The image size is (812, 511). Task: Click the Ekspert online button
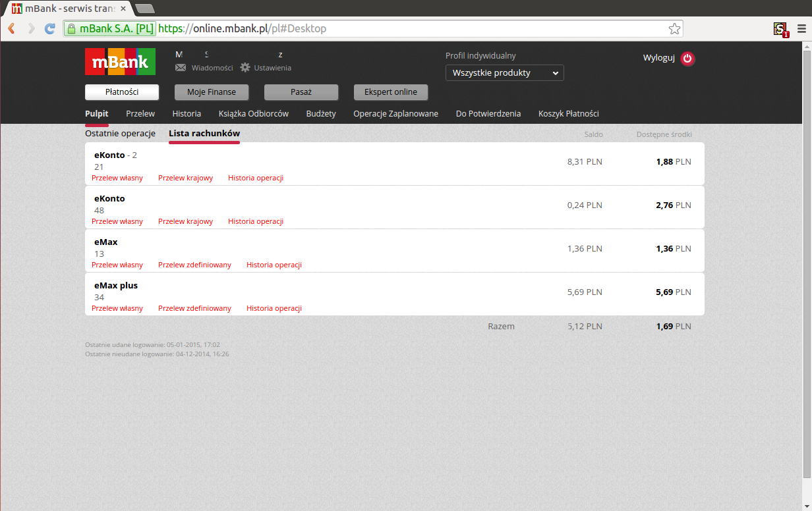pos(390,92)
